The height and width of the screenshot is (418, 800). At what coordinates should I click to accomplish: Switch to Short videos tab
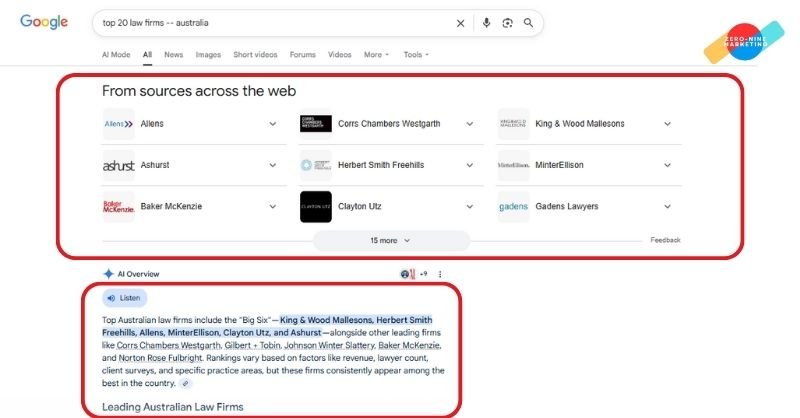click(255, 55)
